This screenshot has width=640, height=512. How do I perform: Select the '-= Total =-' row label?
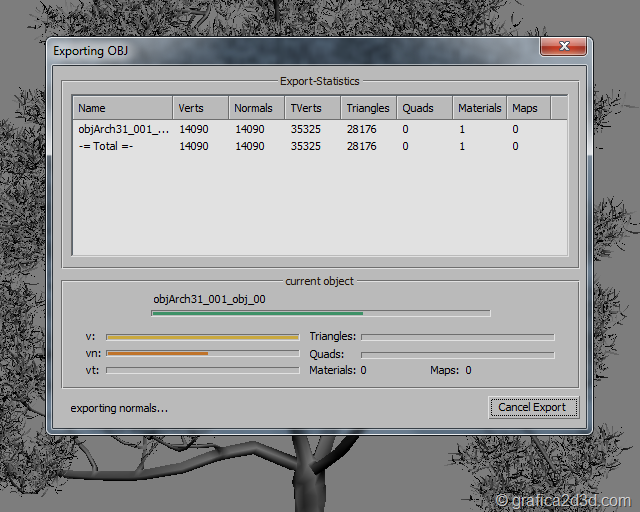[x=106, y=146]
